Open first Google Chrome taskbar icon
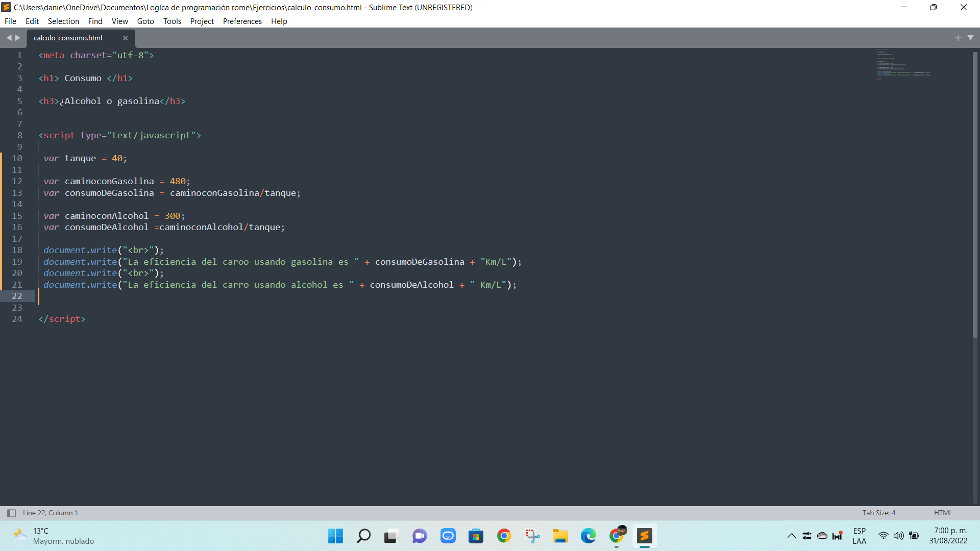 (x=504, y=536)
